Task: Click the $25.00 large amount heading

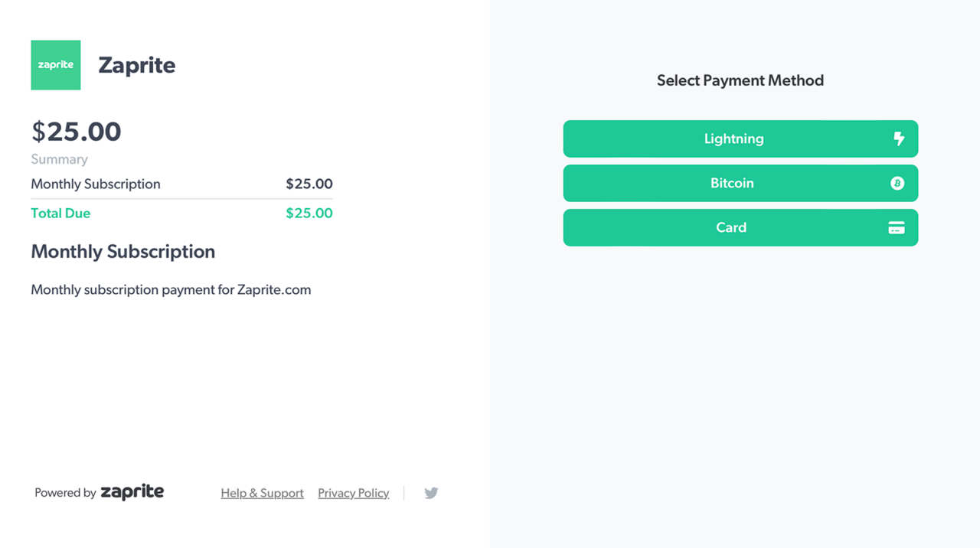Action: click(x=76, y=131)
